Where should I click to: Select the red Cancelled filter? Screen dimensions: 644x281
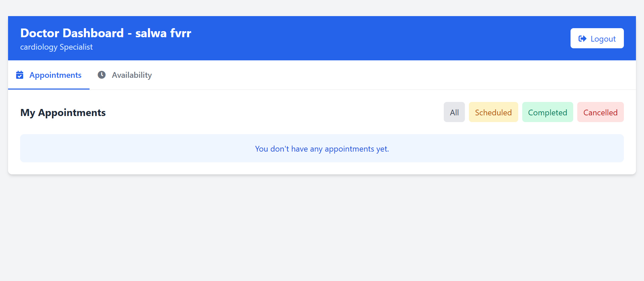tap(600, 112)
